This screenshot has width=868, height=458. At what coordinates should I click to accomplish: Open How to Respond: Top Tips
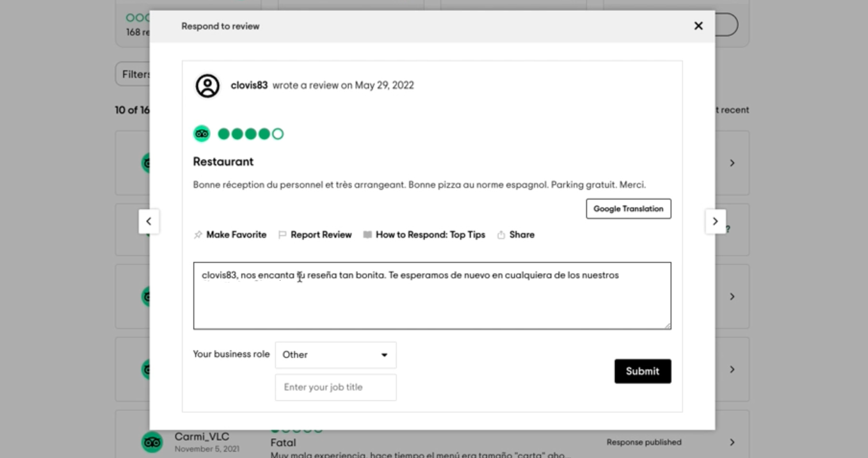431,235
